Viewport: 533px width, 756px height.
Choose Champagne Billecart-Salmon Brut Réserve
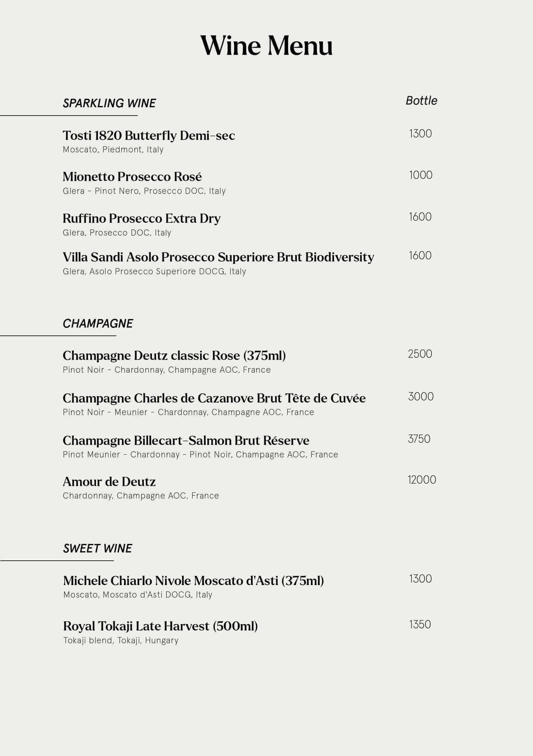(x=186, y=441)
